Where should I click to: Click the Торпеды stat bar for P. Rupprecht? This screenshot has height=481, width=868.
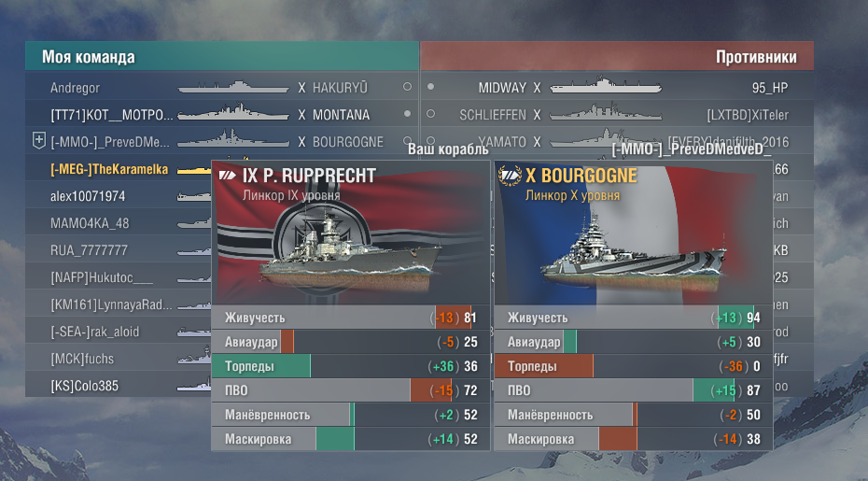tap(351, 366)
